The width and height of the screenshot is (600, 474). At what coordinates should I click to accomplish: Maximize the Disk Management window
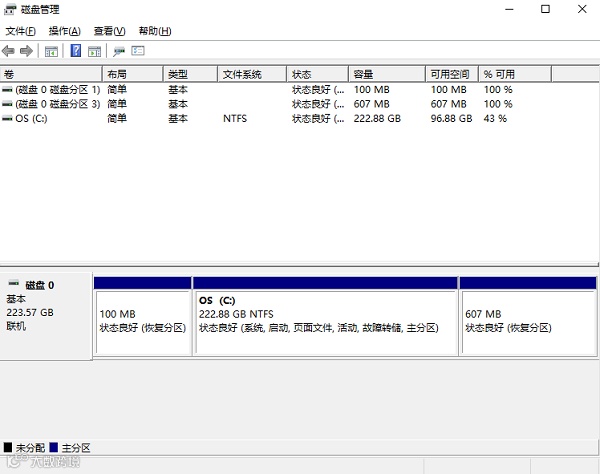coord(545,9)
